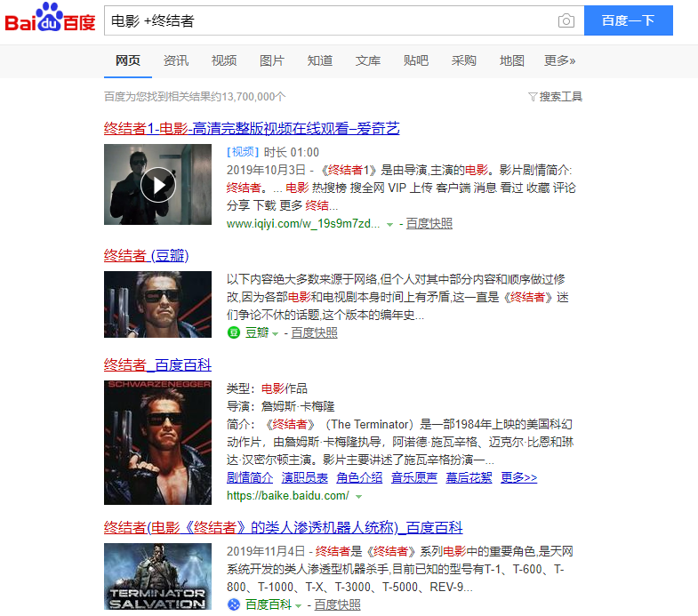Image resolution: width=698 pixels, height=616 pixels.
Task: Switch to the 采购 tab
Action: coord(464,60)
